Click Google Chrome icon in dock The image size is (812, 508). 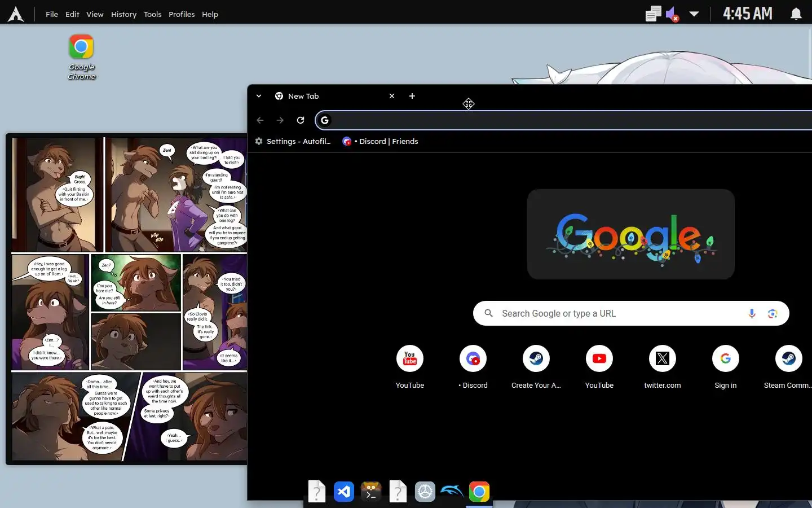479,492
